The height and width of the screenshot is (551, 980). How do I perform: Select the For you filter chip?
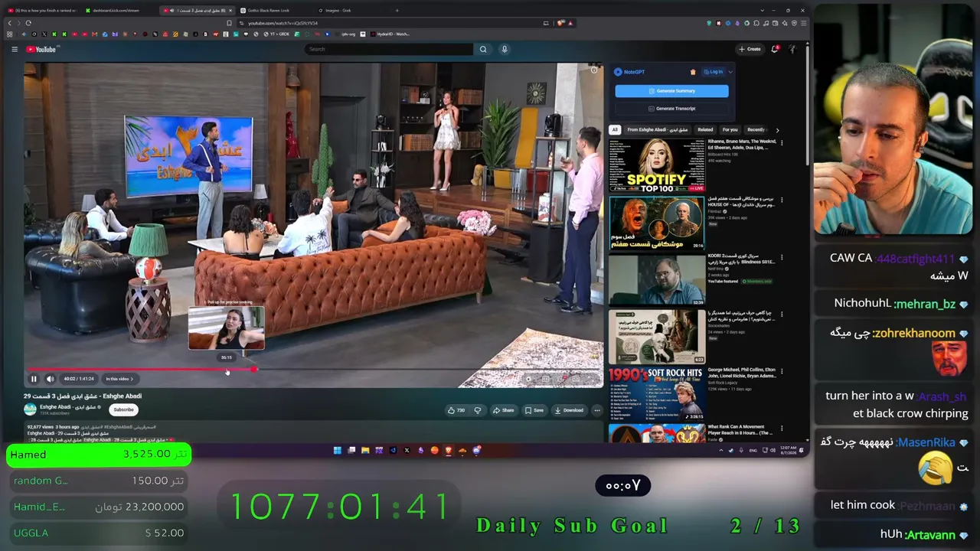pyautogui.click(x=730, y=130)
